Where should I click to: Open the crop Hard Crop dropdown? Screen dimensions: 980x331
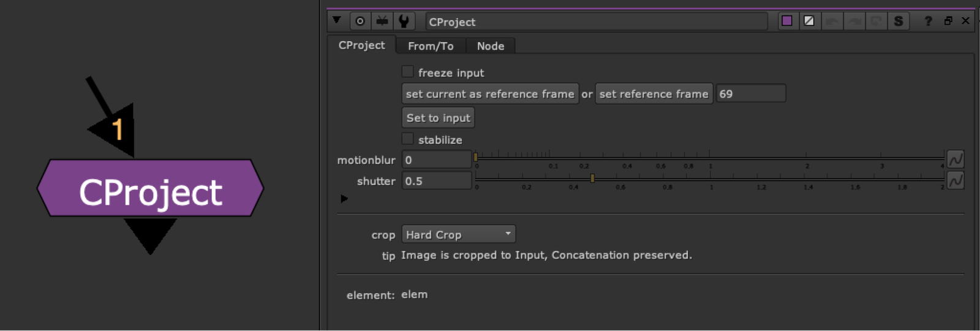click(458, 234)
